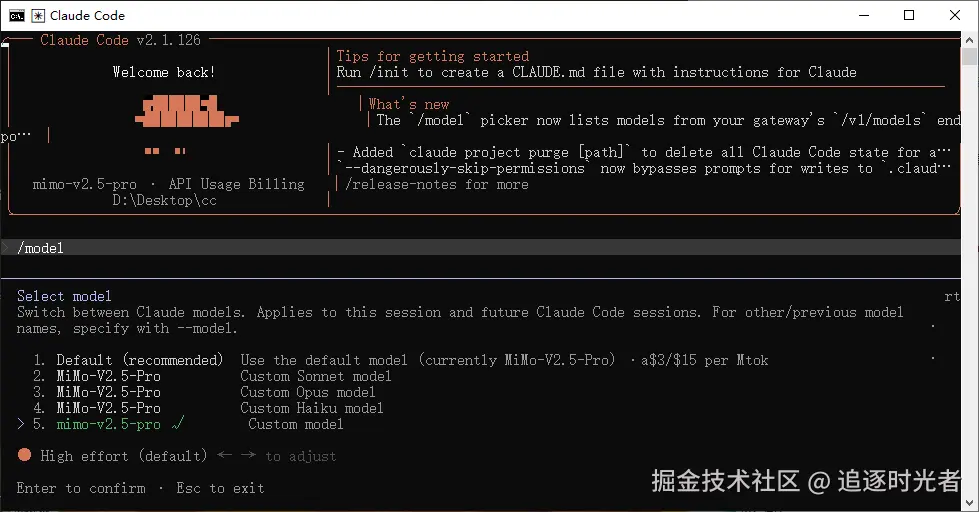
Task: Click the orange effort level dot
Action: (24, 455)
